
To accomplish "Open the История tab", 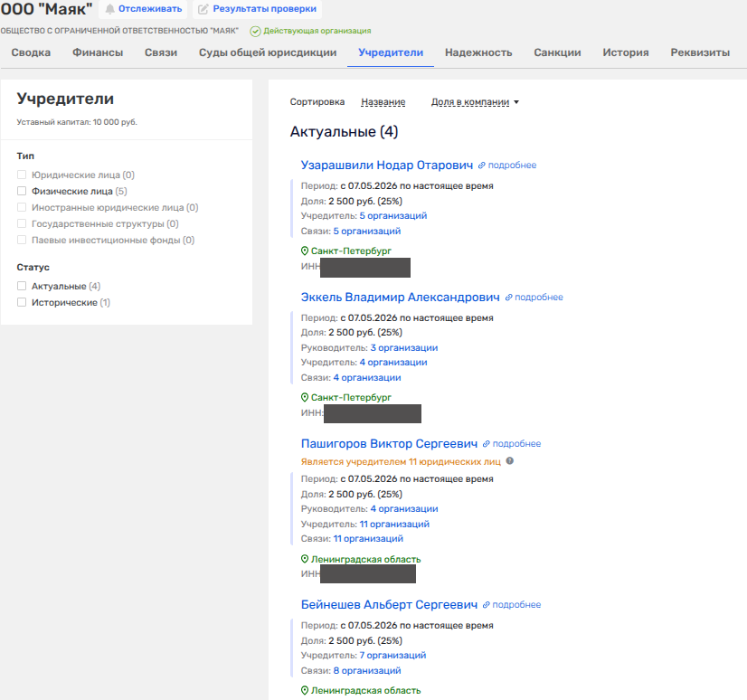I will pyautogui.click(x=626, y=52).
